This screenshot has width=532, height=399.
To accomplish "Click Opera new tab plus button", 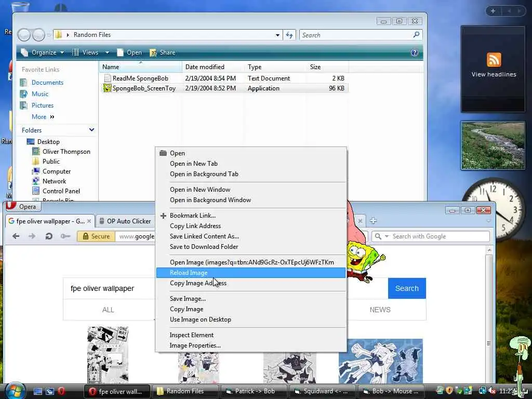I will (373, 221).
